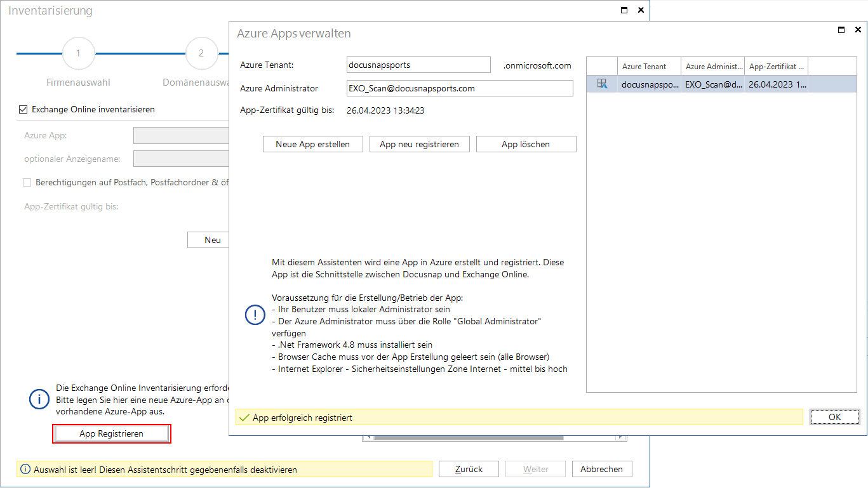
Task: Click '.onmicrosoft.com' suffix text
Action: 537,65
